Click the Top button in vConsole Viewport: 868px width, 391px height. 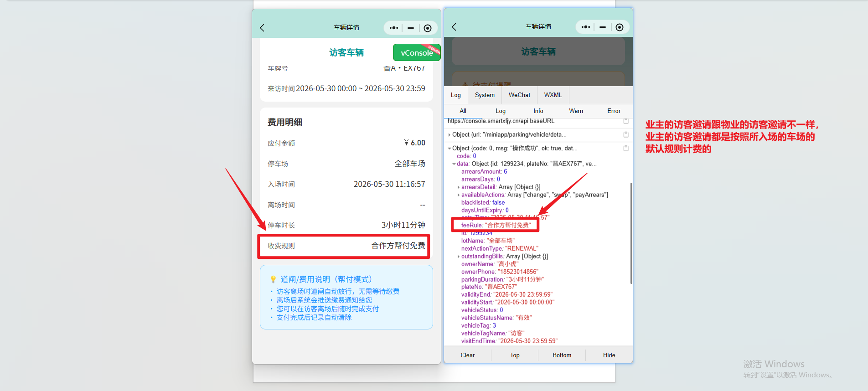point(515,355)
